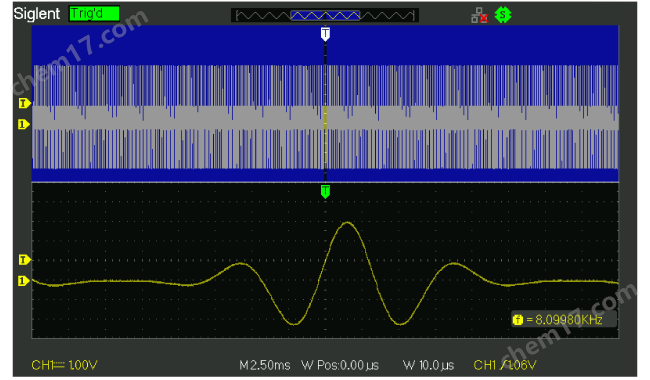Click the M 2.50ms timebase readout
The height and width of the screenshot is (380, 650).
(265, 365)
